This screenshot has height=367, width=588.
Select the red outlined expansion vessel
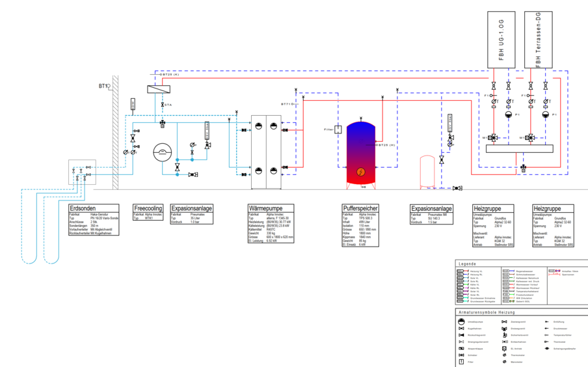[427, 171]
